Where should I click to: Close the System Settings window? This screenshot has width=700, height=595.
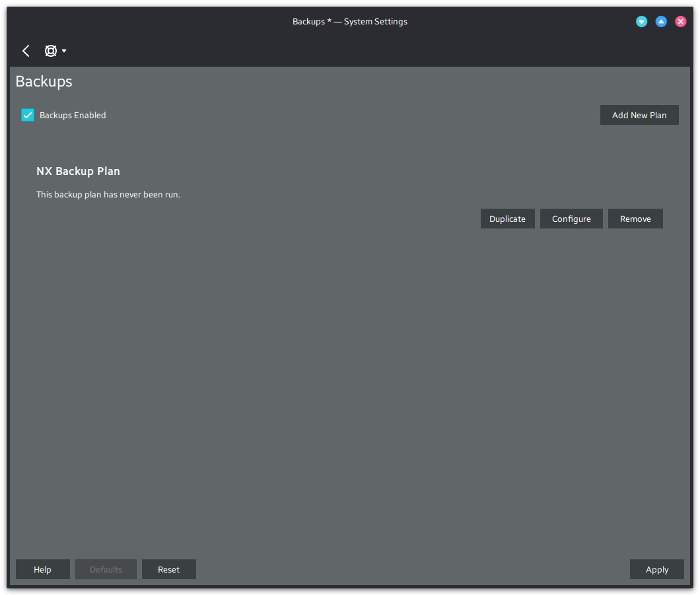click(x=681, y=21)
